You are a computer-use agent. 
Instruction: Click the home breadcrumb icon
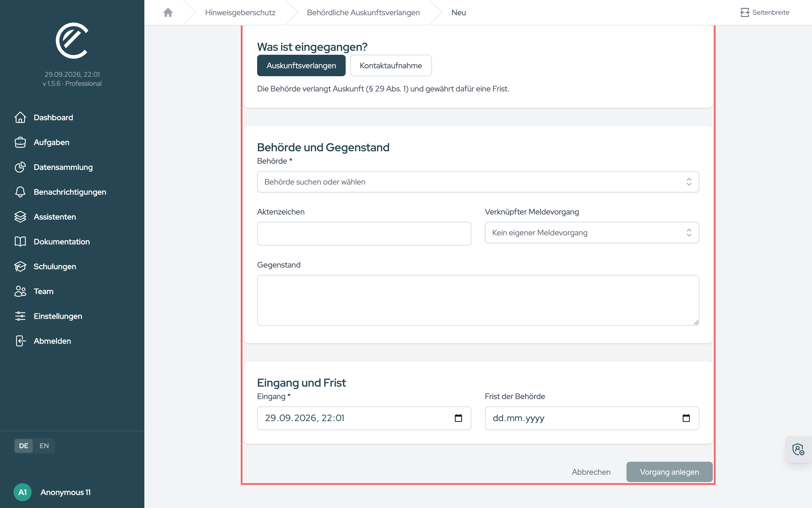click(x=168, y=12)
